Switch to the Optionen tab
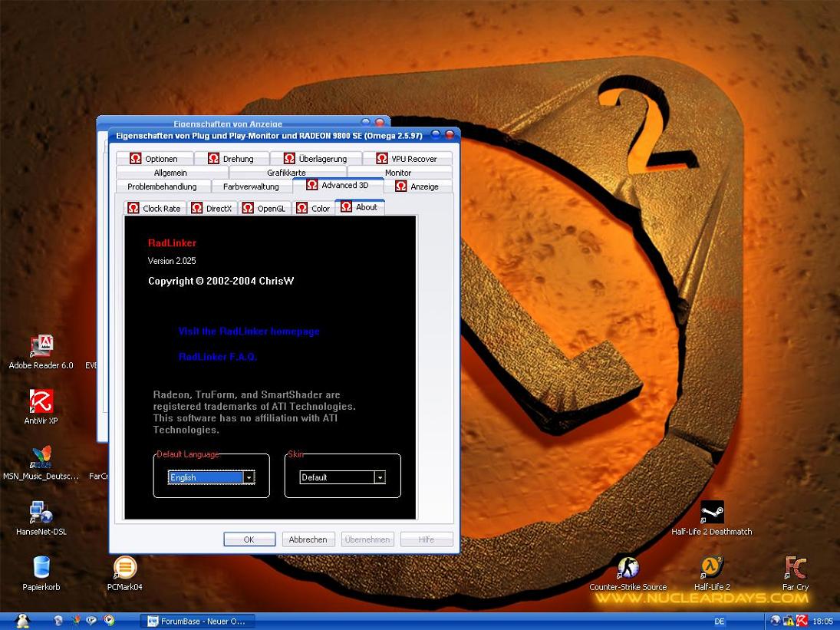 [154, 159]
